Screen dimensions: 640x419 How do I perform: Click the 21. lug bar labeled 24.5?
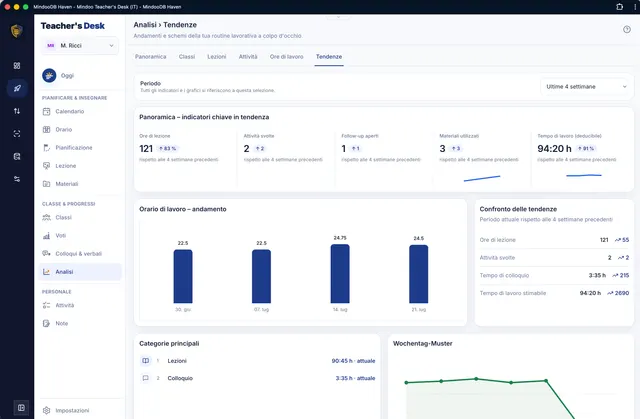tap(418, 274)
